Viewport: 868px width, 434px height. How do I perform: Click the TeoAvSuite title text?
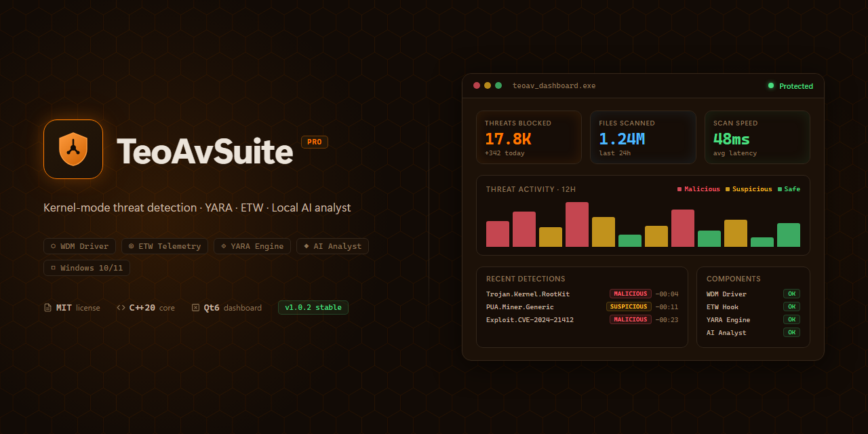pos(205,152)
